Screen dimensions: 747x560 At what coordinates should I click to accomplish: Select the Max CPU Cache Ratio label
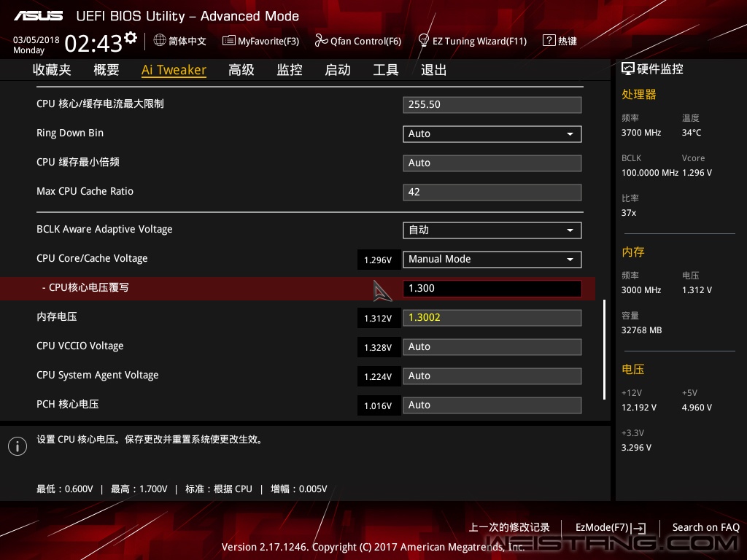[x=85, y=191]
